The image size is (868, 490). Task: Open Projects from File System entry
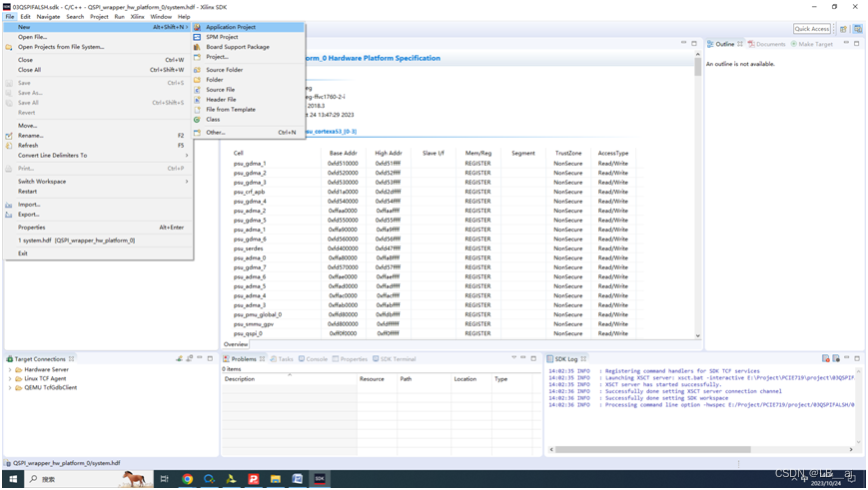click(x=98, y=47)
